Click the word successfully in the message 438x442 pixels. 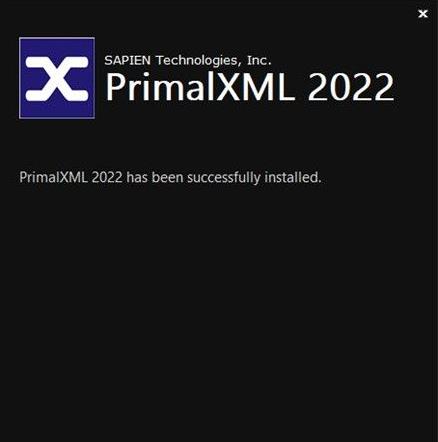pos(223,177)
